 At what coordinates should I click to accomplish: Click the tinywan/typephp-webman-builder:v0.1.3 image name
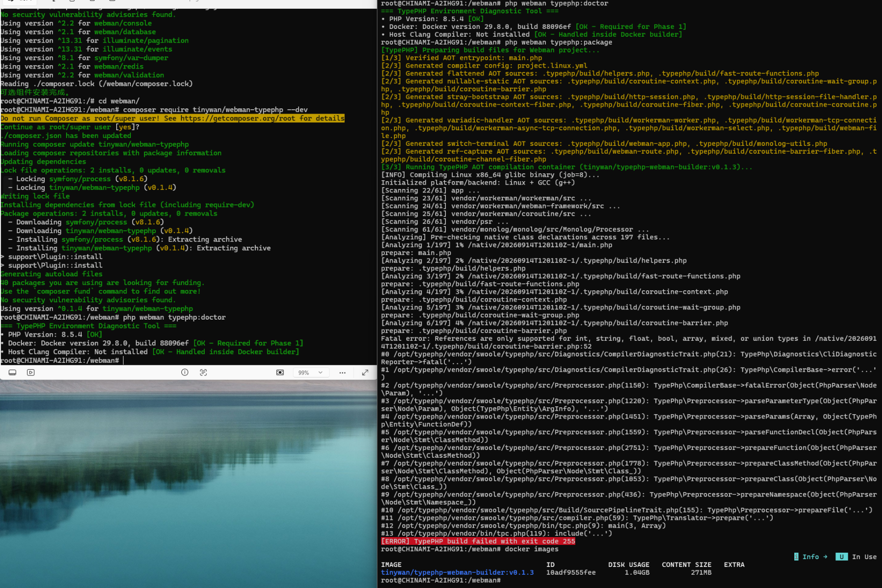coord(457,572)
